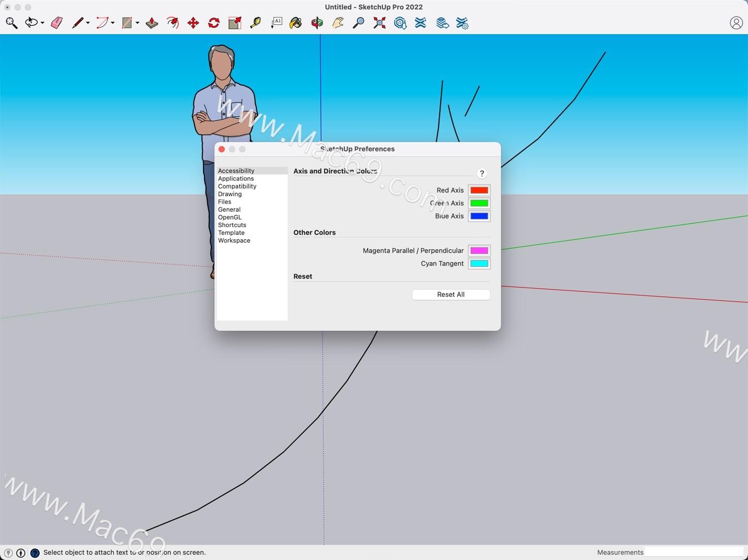The width and height of the screenshot is (748, 560).
Task: Select the Tape Measure tool
Action: coord(255,23)
